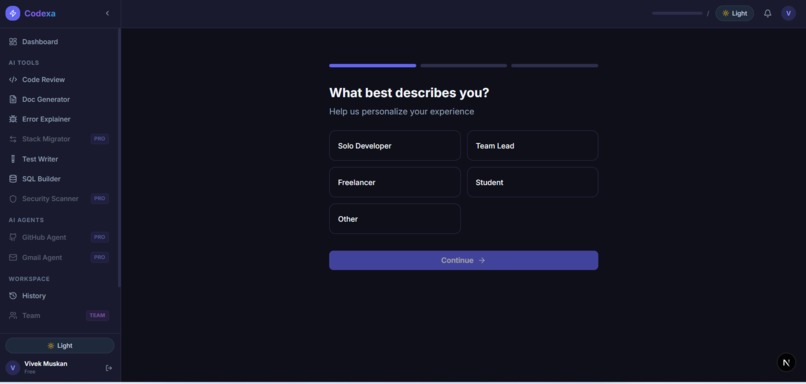The width and height of the screenshot is (806, 384).
Task: Open the Dashboard menu item
Action: 59,42
